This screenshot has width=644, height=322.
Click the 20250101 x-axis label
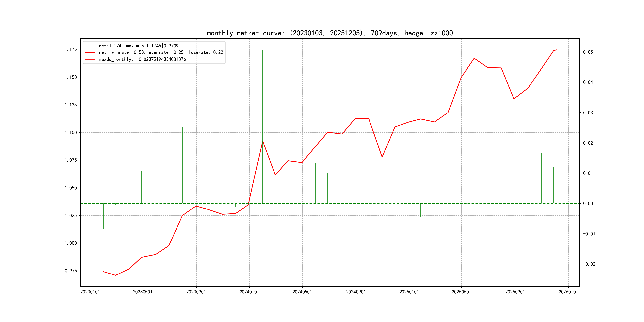pos(409,292)
